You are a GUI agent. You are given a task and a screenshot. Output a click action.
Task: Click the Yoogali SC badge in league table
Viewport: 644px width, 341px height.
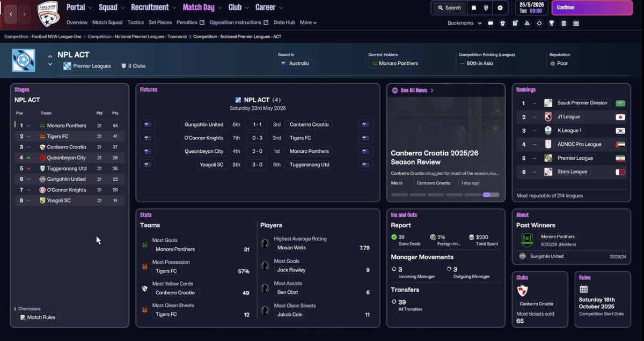pos(42,201)
